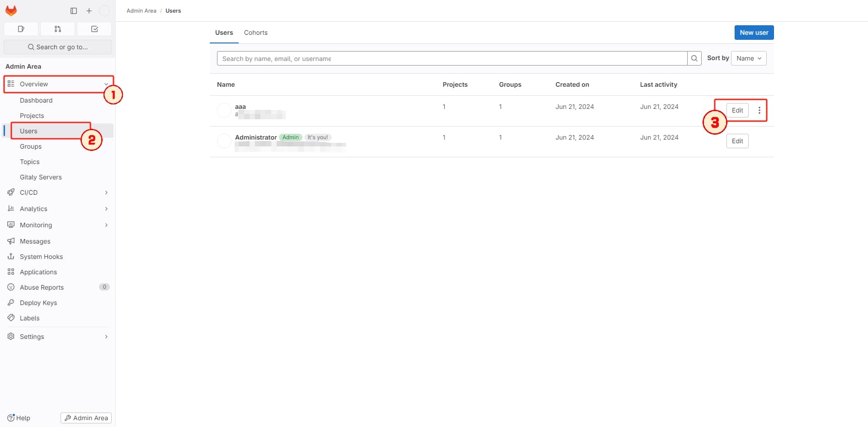Collapse the Overview section
Viewport: 868px width, 427px height.
106,84
